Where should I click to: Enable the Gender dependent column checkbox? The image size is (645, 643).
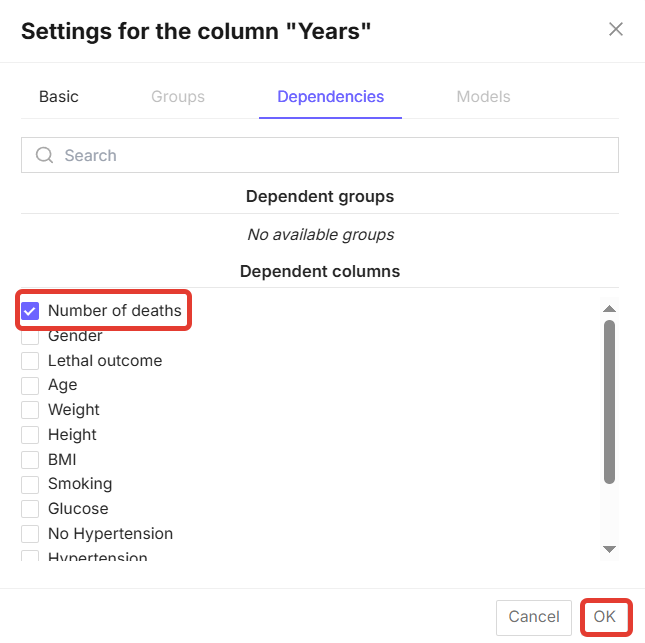pos(30,336)
